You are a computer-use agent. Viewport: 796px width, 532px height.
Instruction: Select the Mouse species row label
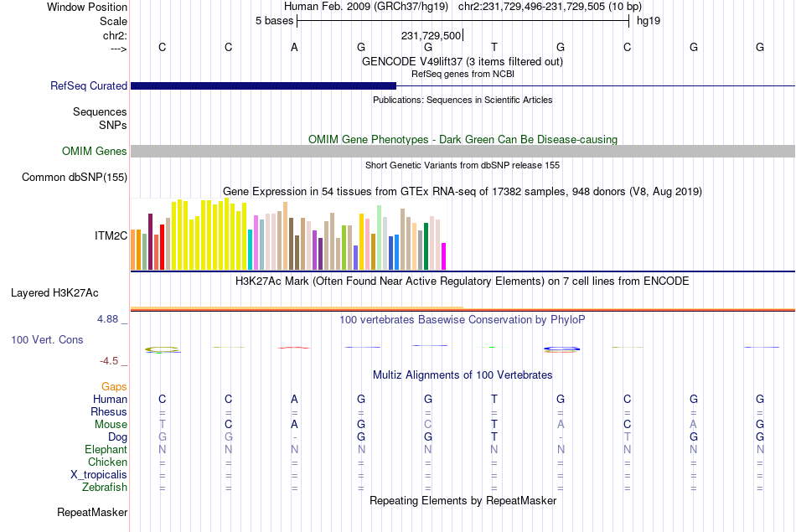[111, 425]
